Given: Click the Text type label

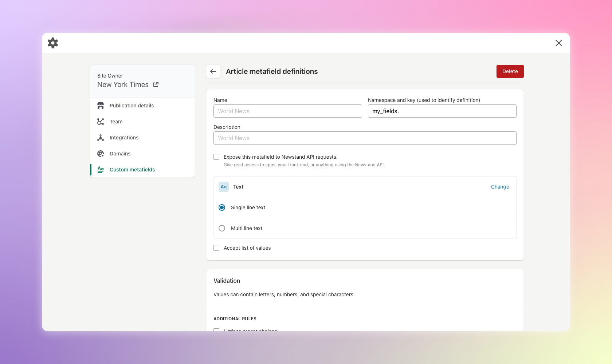Looking at the screenshot, I should point(238,187).
